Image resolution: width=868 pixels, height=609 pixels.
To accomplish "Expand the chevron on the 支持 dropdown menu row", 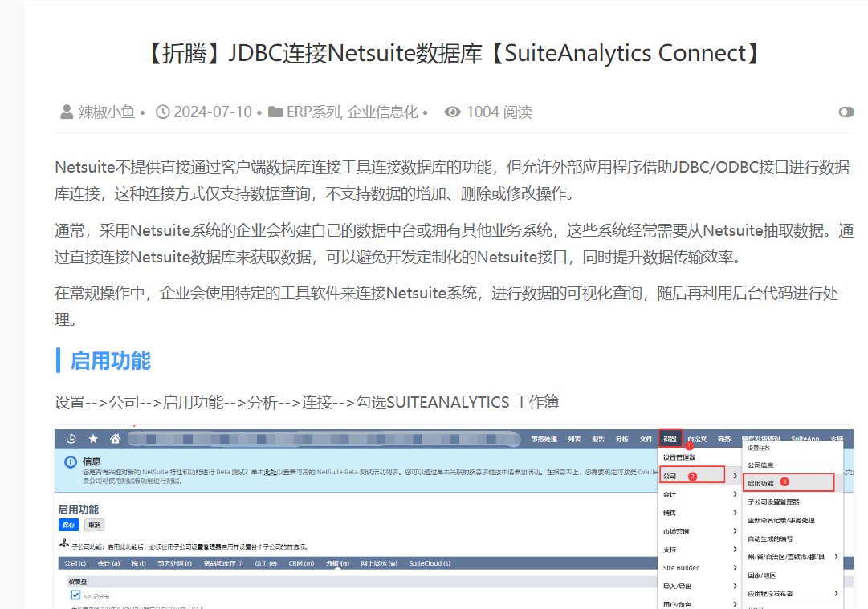I will point(735,549).
